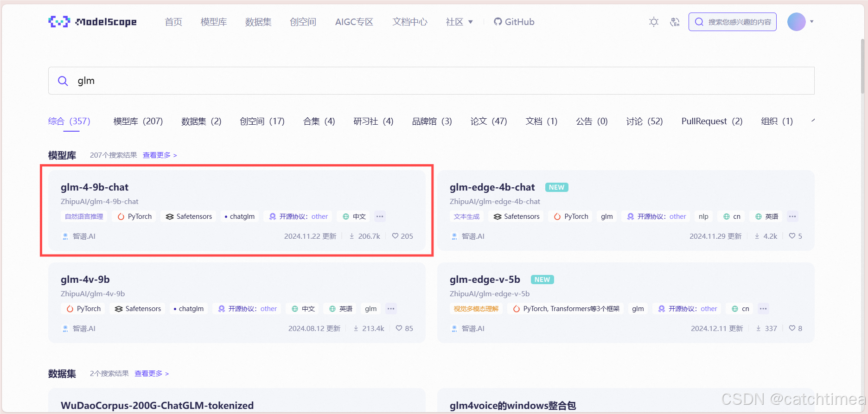Select the 模型库 (207) tab
The image size is (868, 414).
(138, 121)
